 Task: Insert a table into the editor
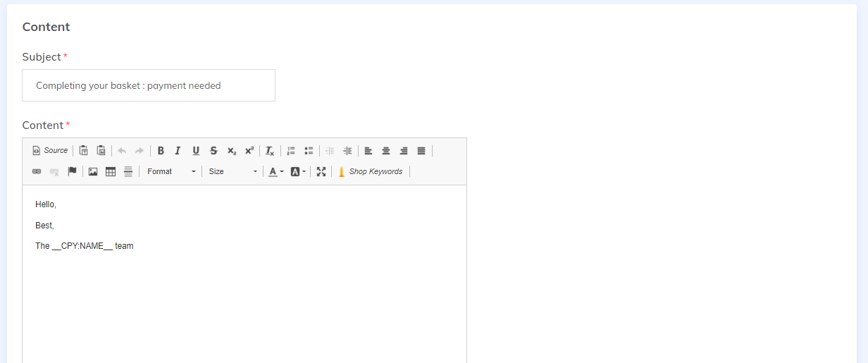click(111, 172)
